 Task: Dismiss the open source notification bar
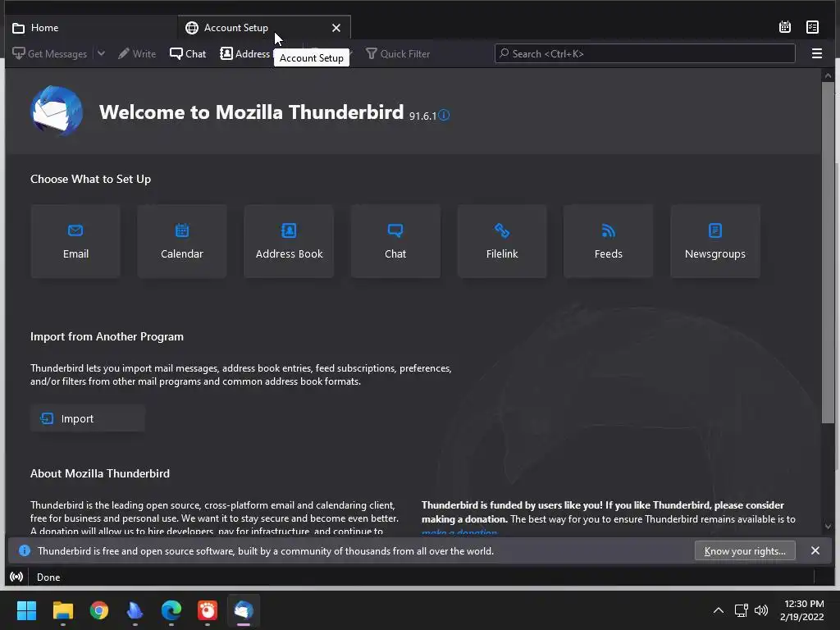click(815, 550)
